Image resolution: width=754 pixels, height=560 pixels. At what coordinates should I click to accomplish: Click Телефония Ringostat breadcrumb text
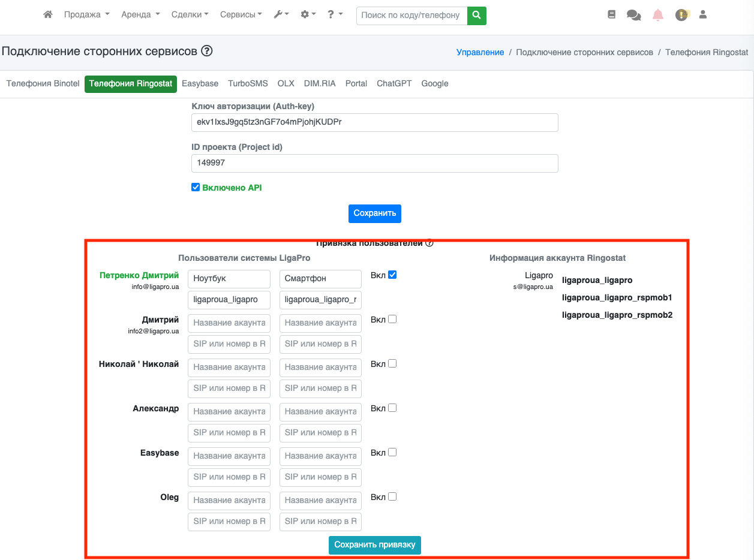pyautogui.click(x=707, y=52)
